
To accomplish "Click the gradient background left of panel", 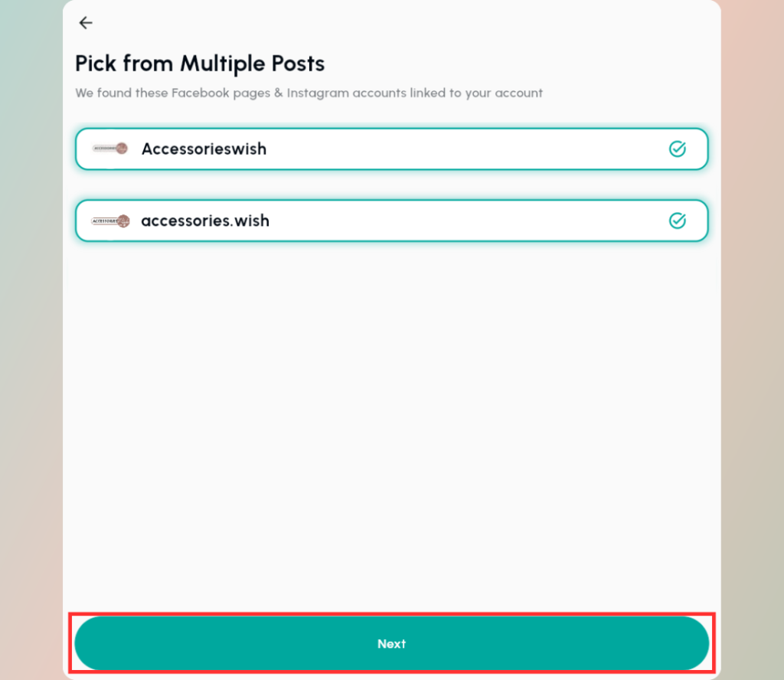I will 31,345.
